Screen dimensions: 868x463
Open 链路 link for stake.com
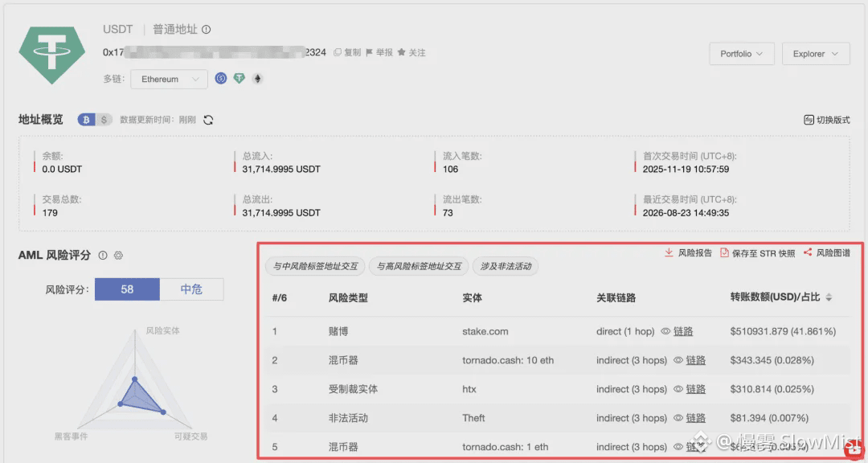pyautogui.click(x=683, y=331)
